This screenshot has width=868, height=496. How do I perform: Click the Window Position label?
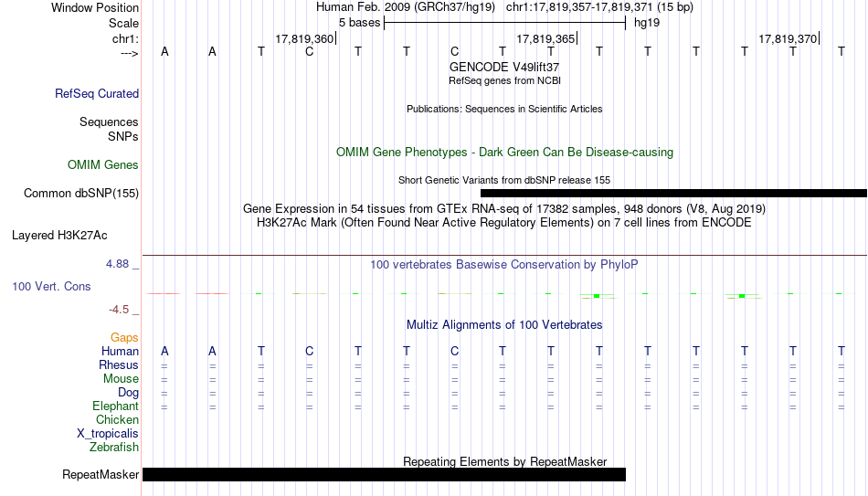pos(95,7)
